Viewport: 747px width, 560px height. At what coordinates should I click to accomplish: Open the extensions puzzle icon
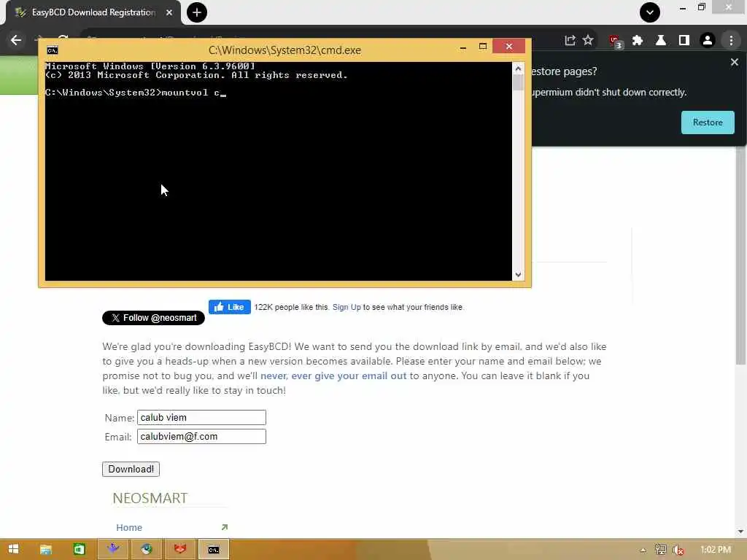(x=638, y=41)
